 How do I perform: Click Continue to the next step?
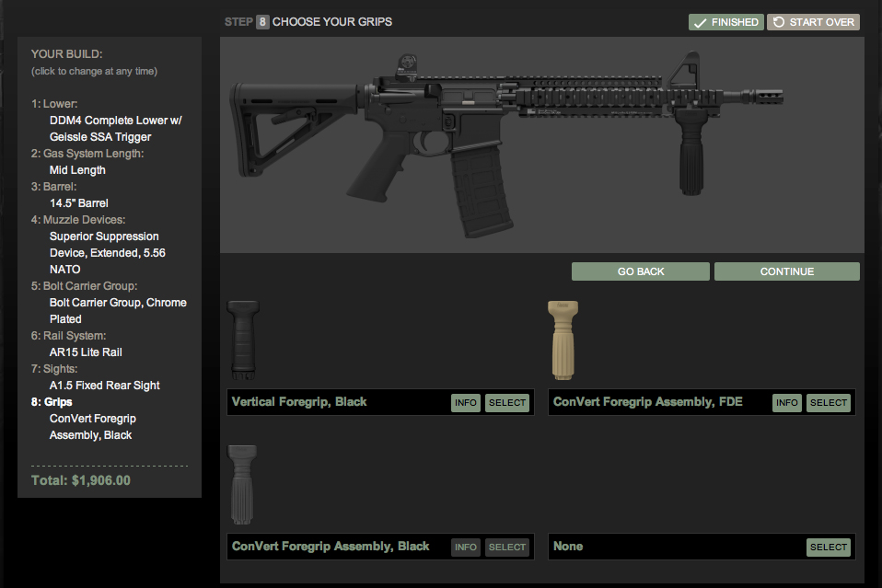pos(786,271)
